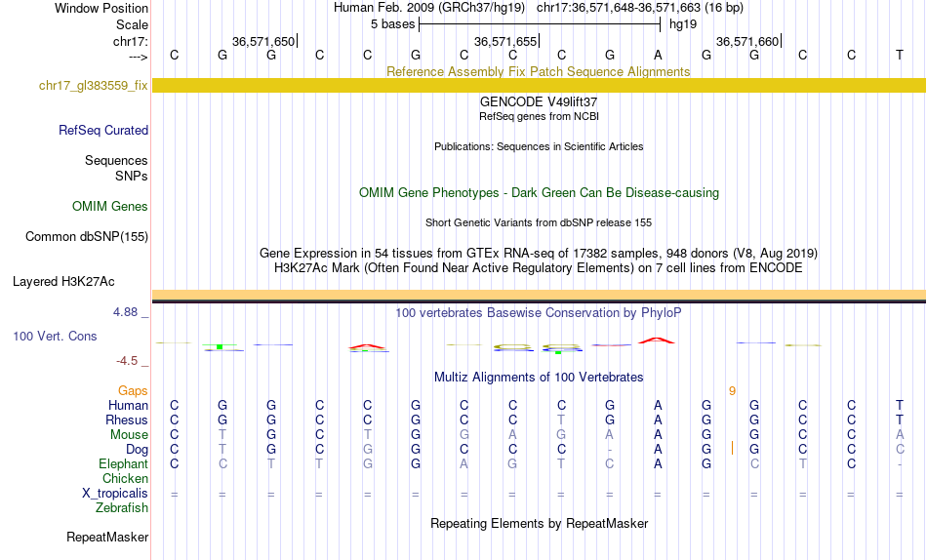Click the Chicken species row label

click(x=125, y=478)
